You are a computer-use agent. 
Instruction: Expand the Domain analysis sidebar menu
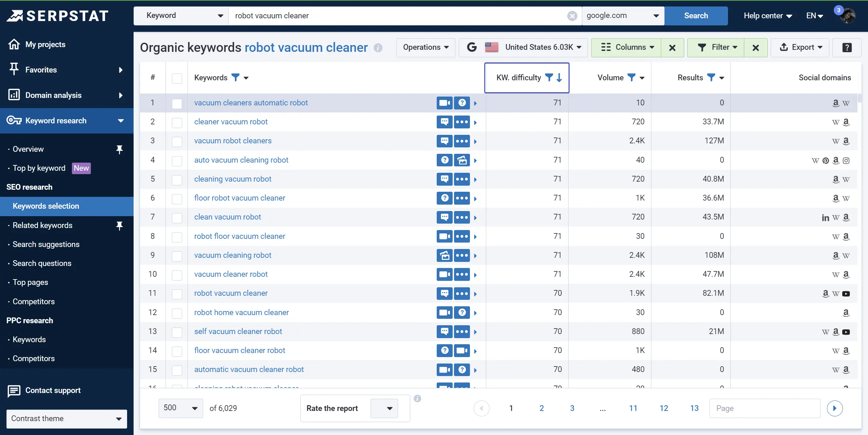point(67,95)
